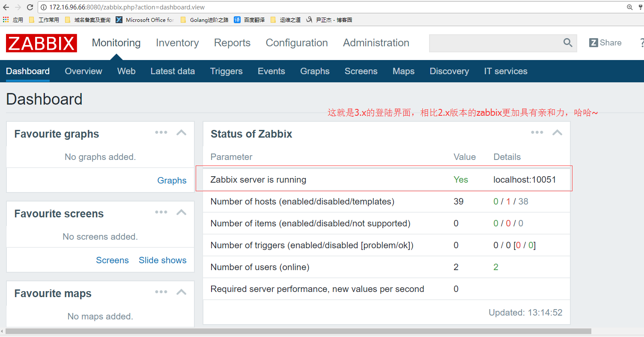This screenshot has width=644, height=337.
Task: Switch to the Discovery tab
Action: click(449, 71)
